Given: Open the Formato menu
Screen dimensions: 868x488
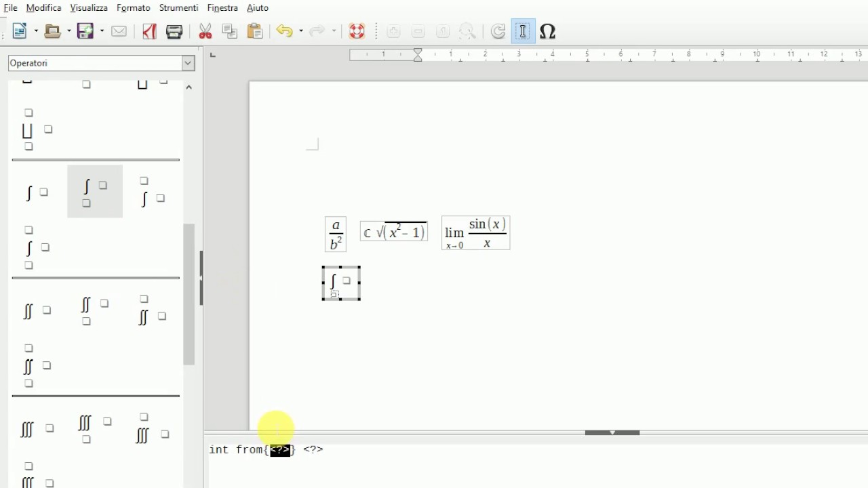Looking at the screenshot, I should [133, 8].
